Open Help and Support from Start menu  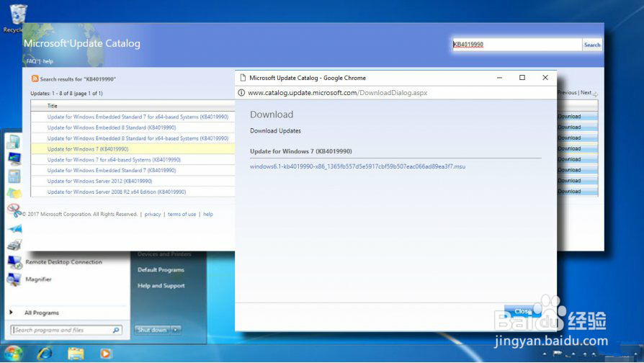click(x=161, y=286)
